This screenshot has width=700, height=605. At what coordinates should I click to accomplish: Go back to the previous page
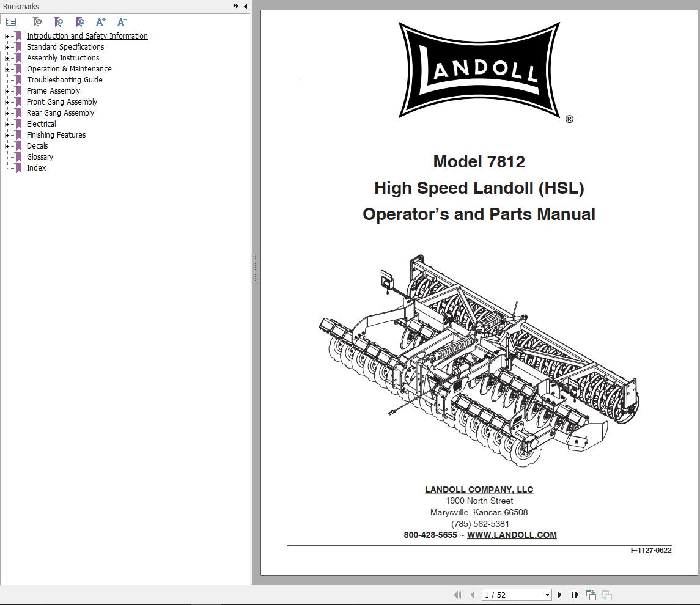[472, 594]
